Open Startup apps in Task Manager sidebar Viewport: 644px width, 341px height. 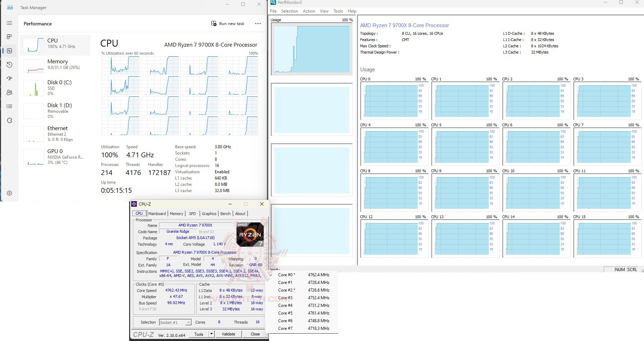[9, 79]
